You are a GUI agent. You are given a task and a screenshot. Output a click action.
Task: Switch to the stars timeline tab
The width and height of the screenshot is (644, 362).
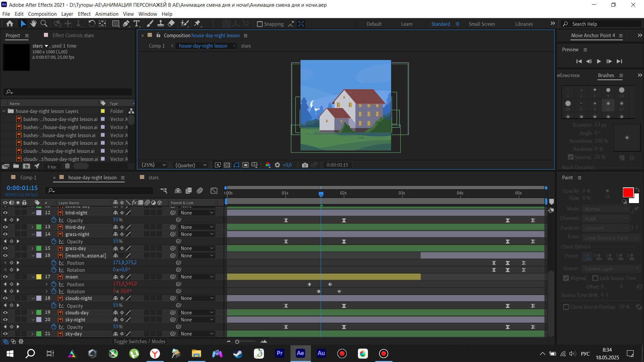(x=153, y=178)
